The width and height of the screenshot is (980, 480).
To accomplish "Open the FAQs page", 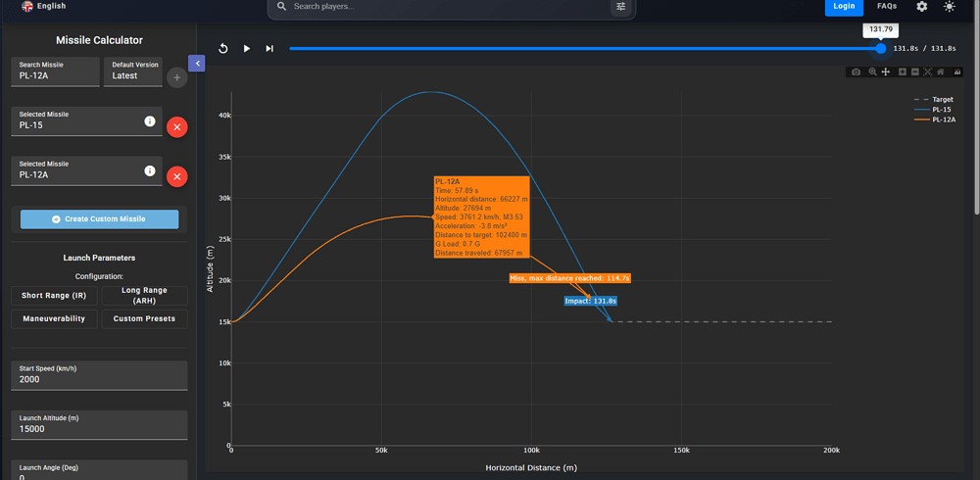I will point(887,6).
